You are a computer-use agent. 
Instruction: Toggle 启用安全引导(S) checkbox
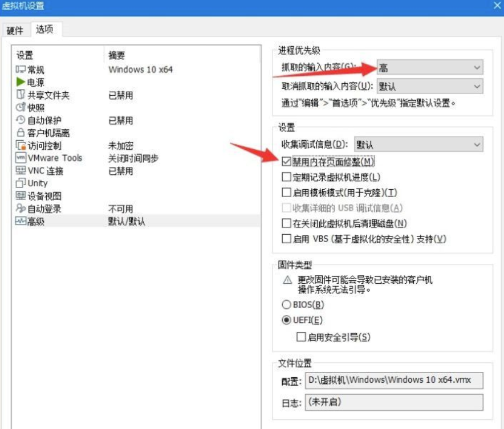coord(301,337)
